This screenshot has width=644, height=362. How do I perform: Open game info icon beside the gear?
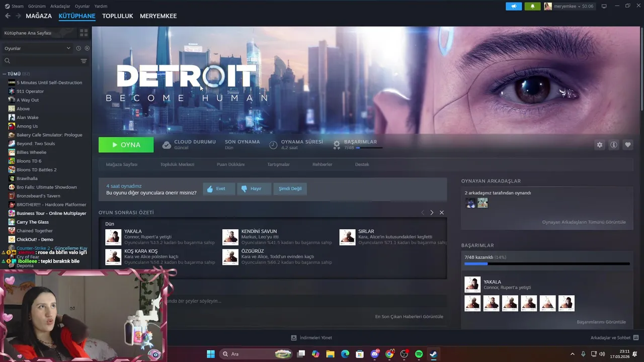pos(614,145)
